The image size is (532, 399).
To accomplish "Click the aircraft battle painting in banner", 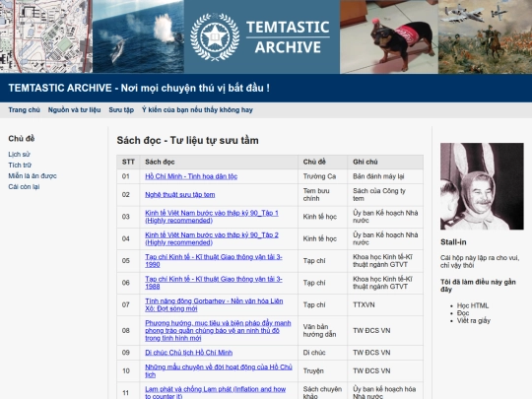I will coord(485,36).
